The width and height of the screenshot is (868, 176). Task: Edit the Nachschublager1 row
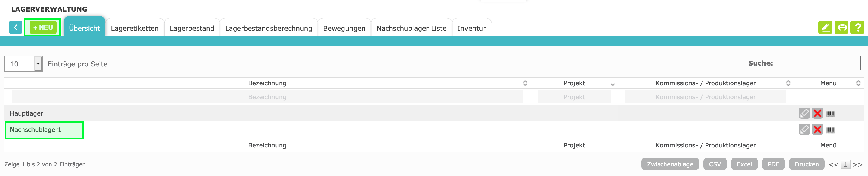(804, 129)
